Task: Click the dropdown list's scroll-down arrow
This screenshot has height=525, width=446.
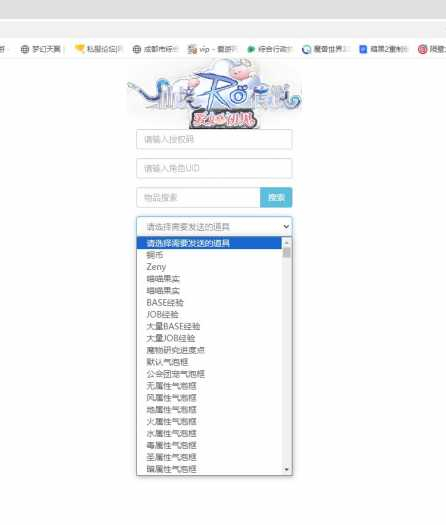Action: point(287,469)
